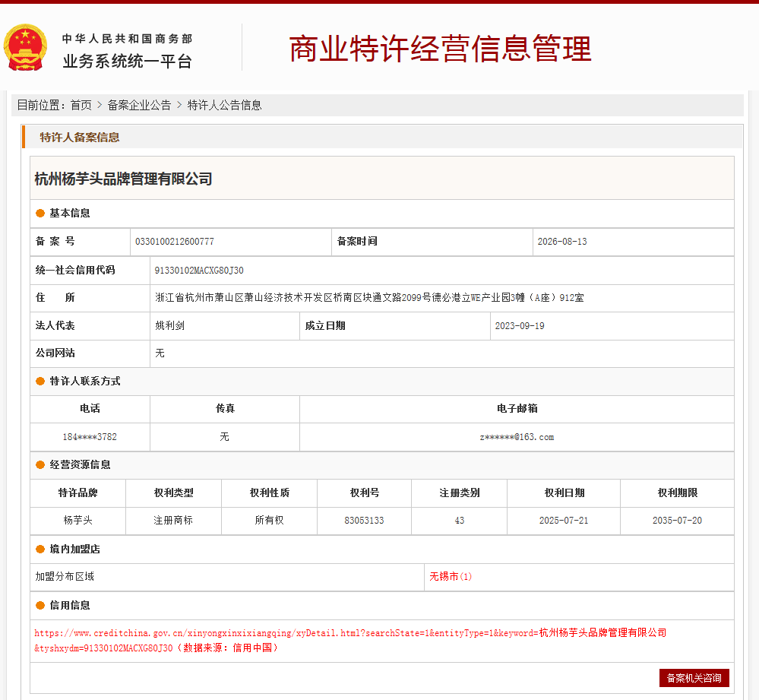Click the 权利号 column header
This screenshot has height=700, width=759.
(365, 493)
